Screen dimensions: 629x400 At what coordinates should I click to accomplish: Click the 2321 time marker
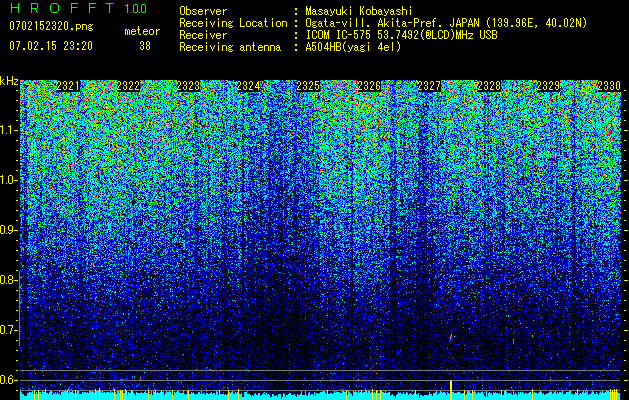coord(68,86)
